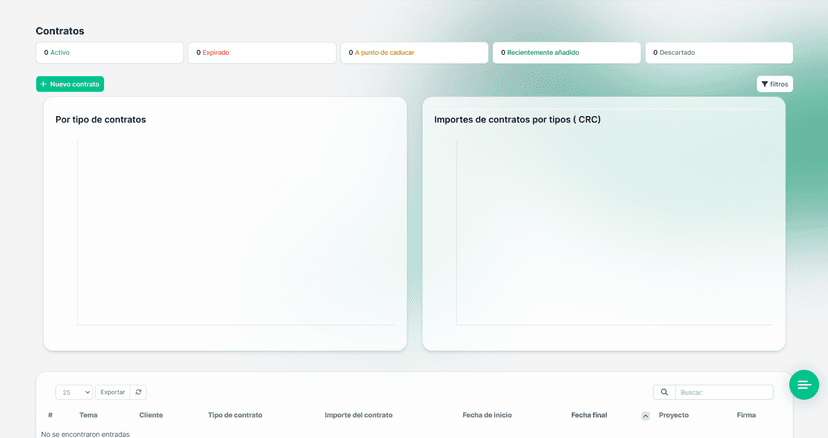The width and height of the screenshot is (828, 438).
Task: Click the search magnifier icon
Action: coord(664,392)
